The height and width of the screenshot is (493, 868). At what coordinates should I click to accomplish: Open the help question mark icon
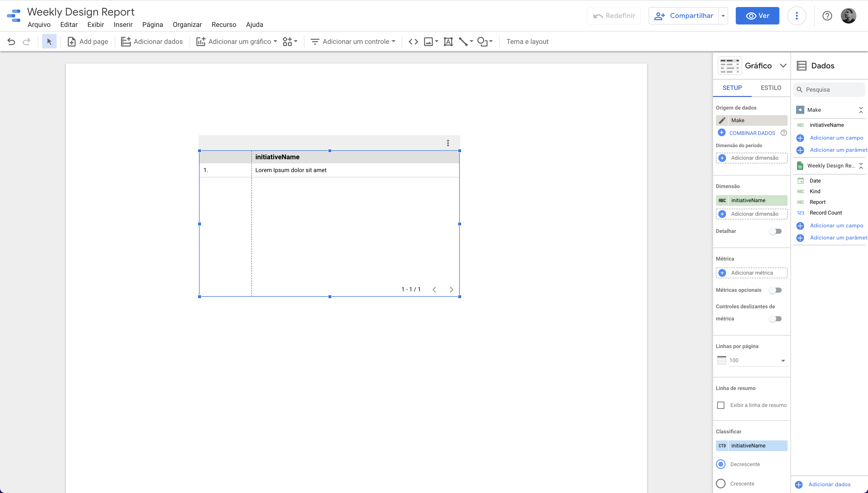coord(827,16)
